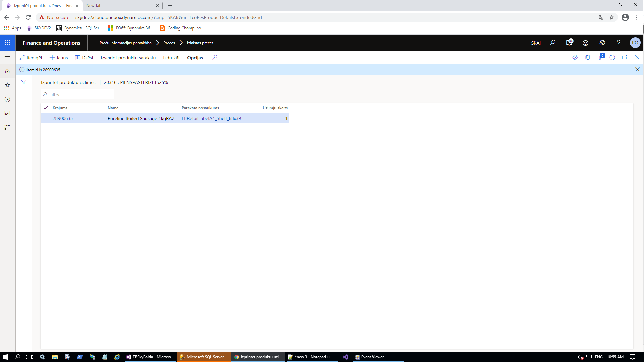The height and width of the screenshot is (362, 644).
Task: Click the Filtrs input field
Action: point(77,95)
